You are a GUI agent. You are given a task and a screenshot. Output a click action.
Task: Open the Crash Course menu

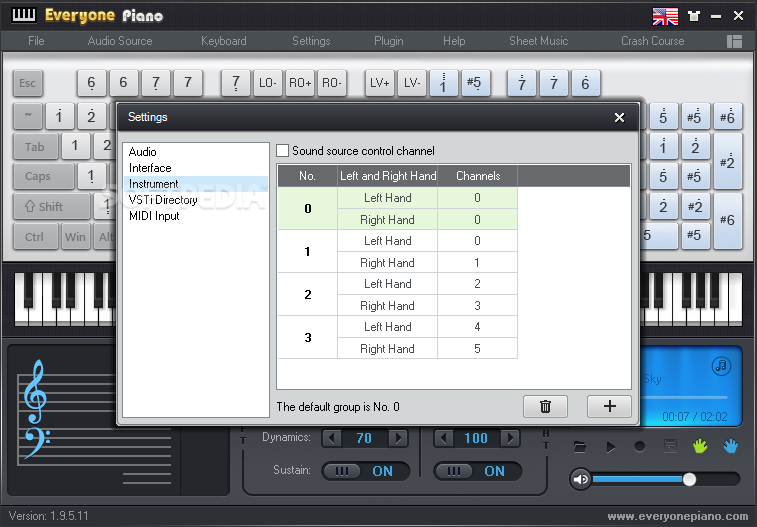pos(653,41)
